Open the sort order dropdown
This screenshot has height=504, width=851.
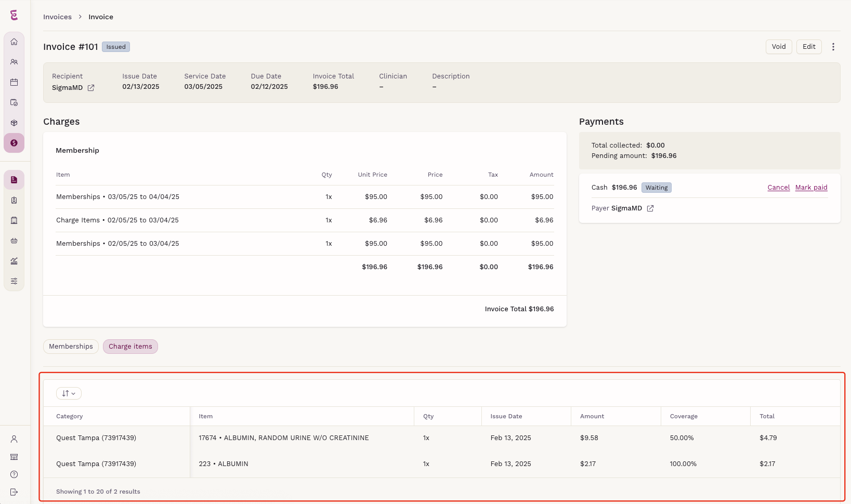point(69,393)
